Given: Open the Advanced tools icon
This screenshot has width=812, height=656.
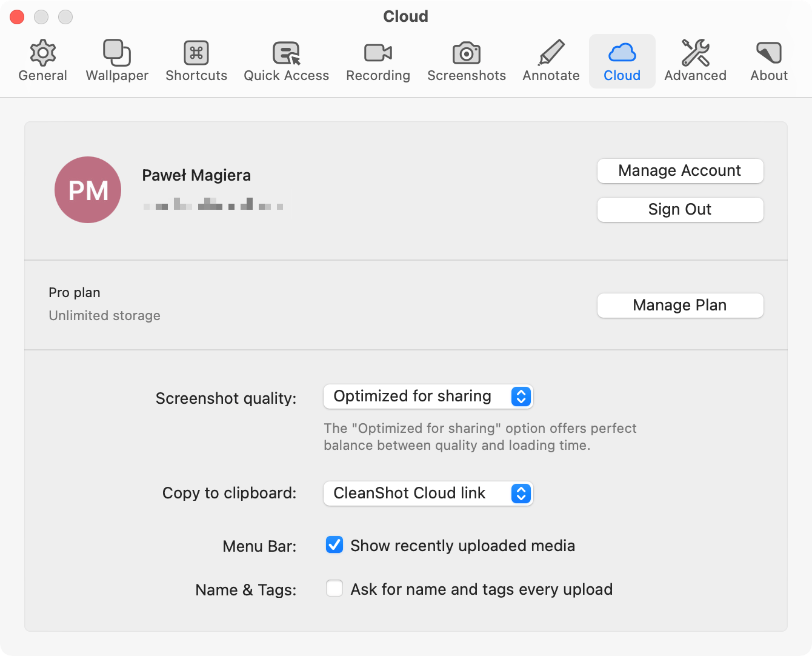Looking at the screenshot, I should pos(695,54).
